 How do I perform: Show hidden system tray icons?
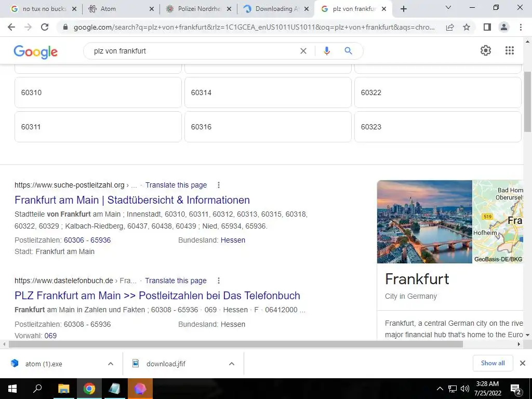click(x=440, y=389)
